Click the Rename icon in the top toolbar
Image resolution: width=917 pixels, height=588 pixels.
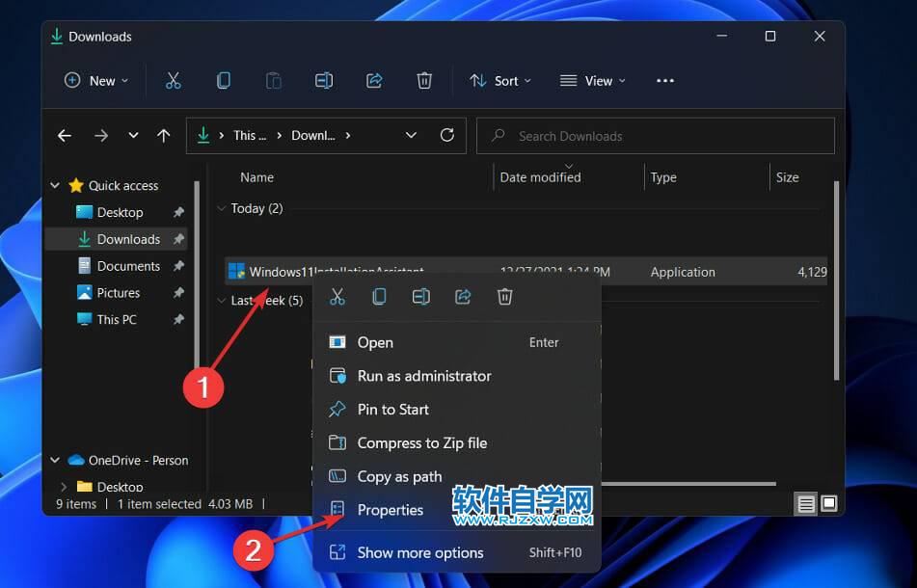point(324,81)
